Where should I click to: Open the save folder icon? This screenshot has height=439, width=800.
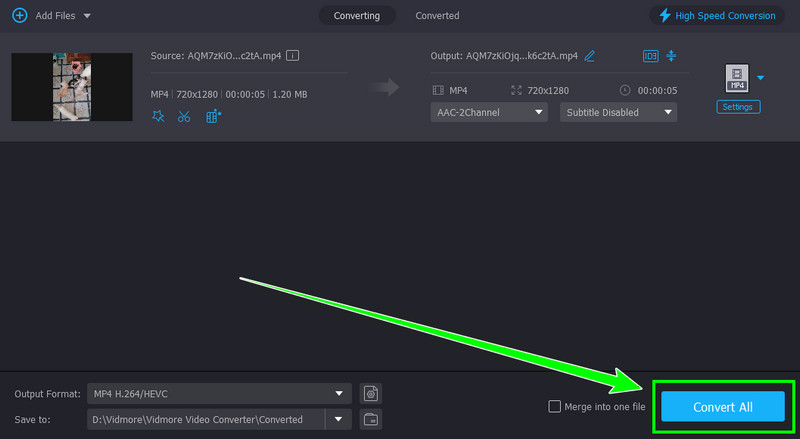click(x=370, y=418)
